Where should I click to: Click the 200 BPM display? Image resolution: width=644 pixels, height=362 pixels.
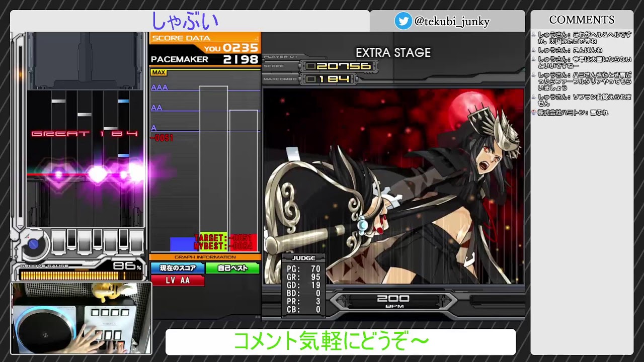393,301
